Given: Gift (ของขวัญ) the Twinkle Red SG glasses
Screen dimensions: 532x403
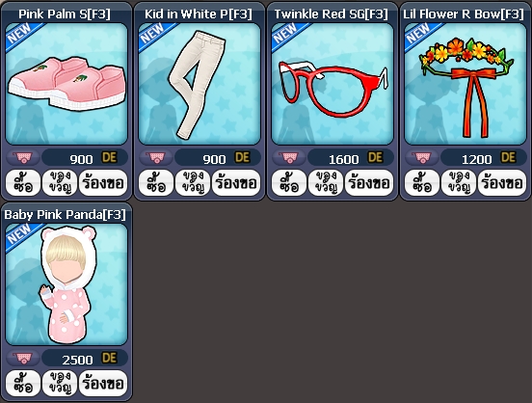Looking at the screenshot, I should [326, 183].
